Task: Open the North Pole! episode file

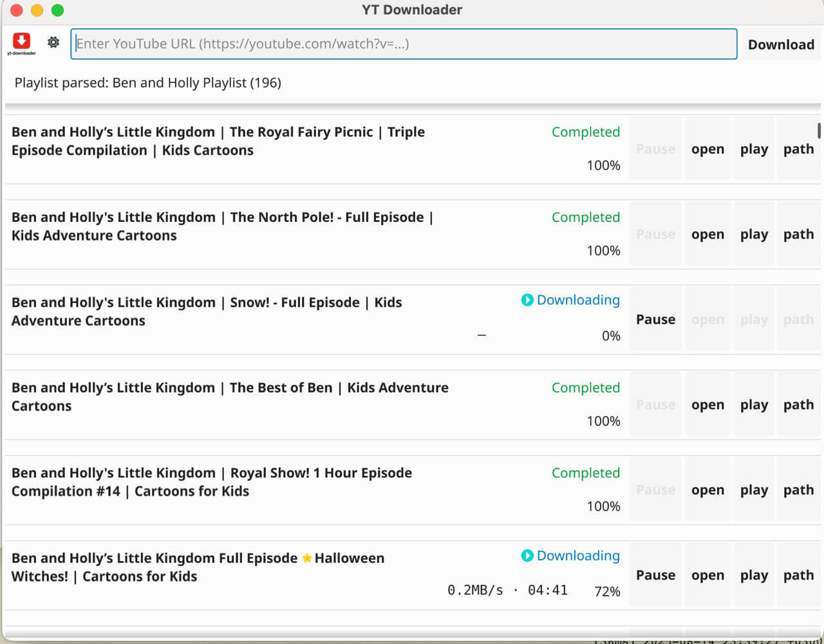Action: (707, 235)
